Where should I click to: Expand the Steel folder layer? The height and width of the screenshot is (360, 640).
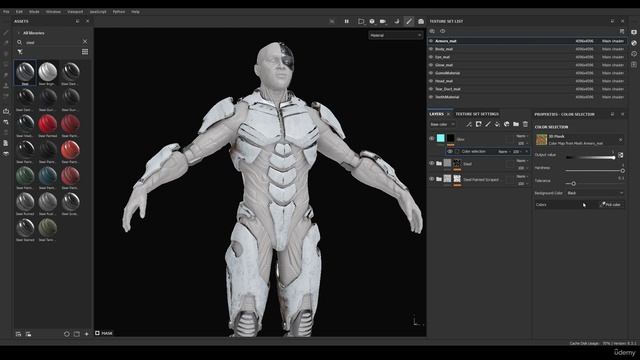(x=439, y=163)
